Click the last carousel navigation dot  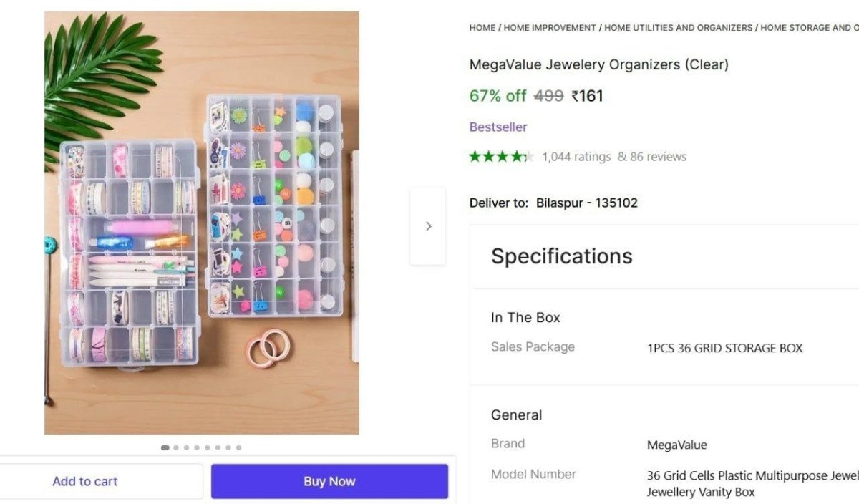(x=238, y=447)
